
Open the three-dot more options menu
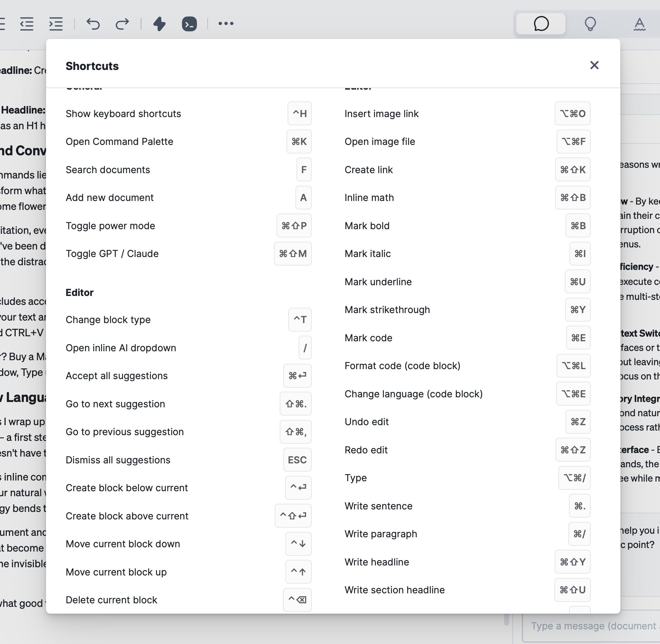click(x=226, y=24)
